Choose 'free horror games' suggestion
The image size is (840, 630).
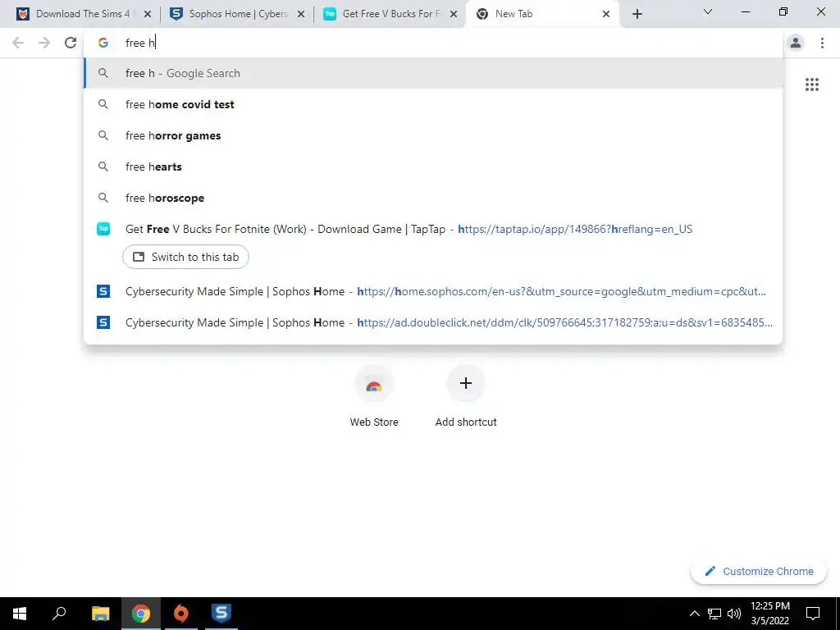433,135
